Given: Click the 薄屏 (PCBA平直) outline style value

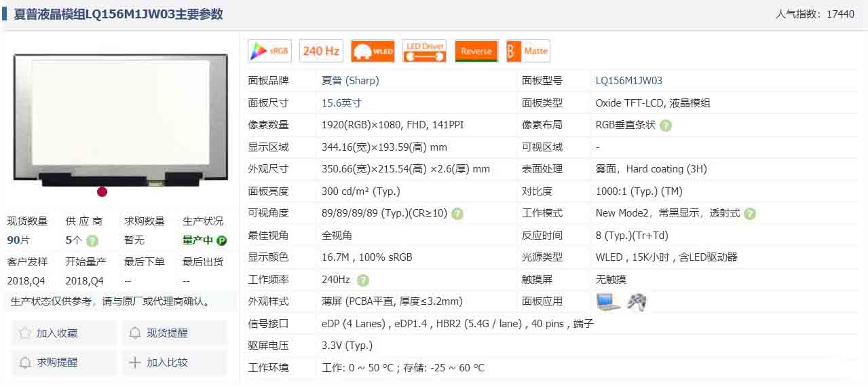Looking at the screenshot, I should point(392,301).
